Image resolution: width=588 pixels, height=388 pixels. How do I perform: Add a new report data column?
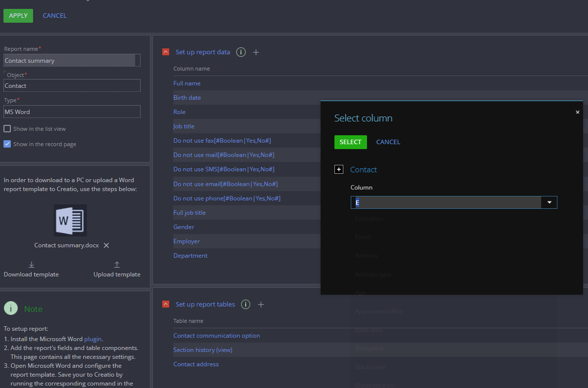tap(256, 52)
